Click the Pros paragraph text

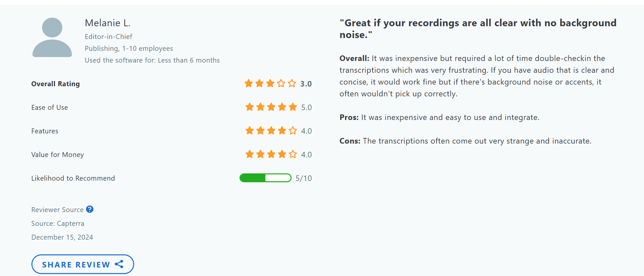[439, 117]
